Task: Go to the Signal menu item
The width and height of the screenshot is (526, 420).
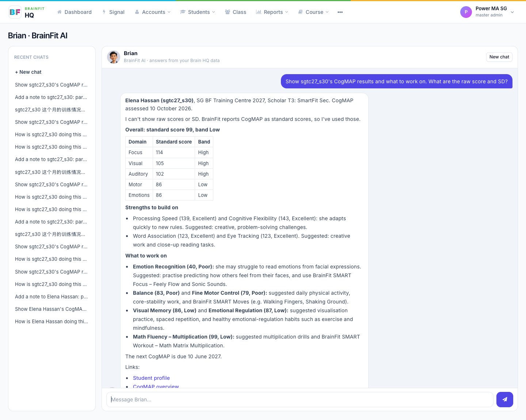Action: pos(113,12)
